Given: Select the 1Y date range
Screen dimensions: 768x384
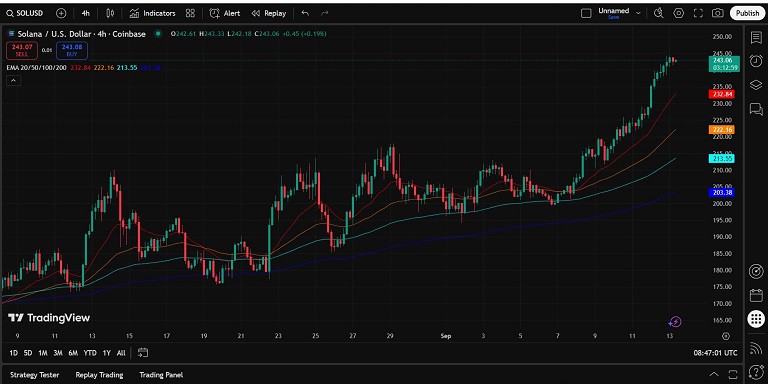Looking at the screenshot, I should [x=106, y=353].
